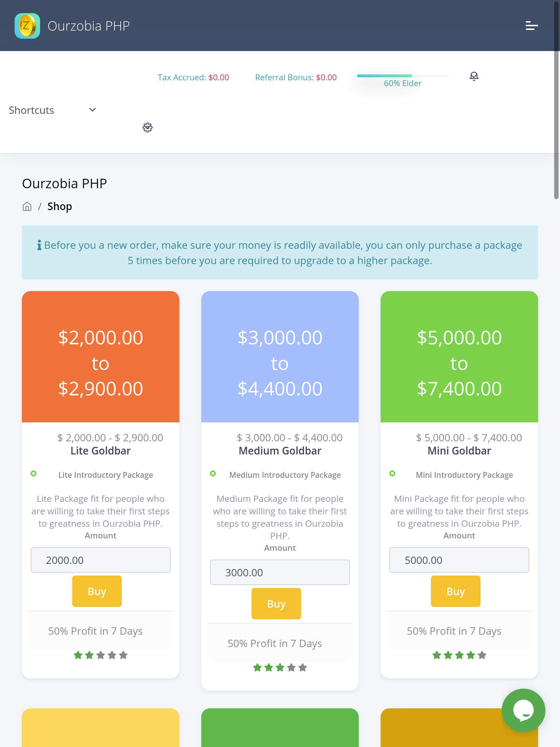Click the Lite Goldbar star rating

[x=101, y=655]
